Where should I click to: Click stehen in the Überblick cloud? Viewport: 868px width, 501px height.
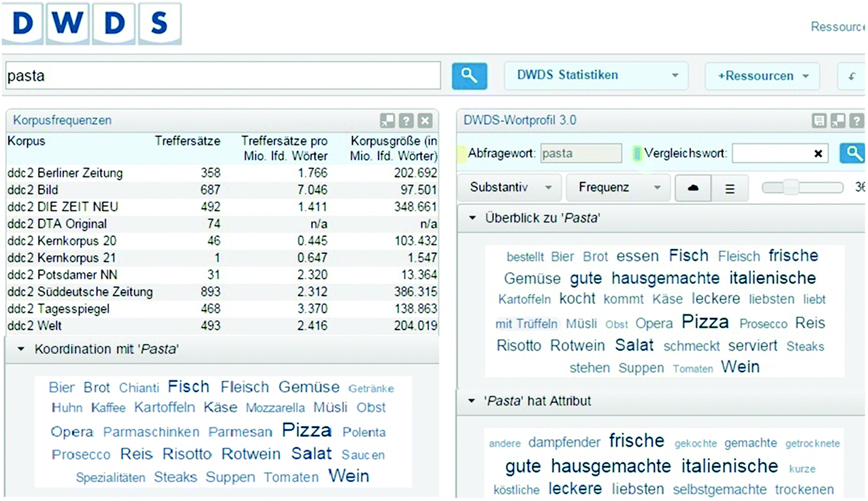[590, 368]
